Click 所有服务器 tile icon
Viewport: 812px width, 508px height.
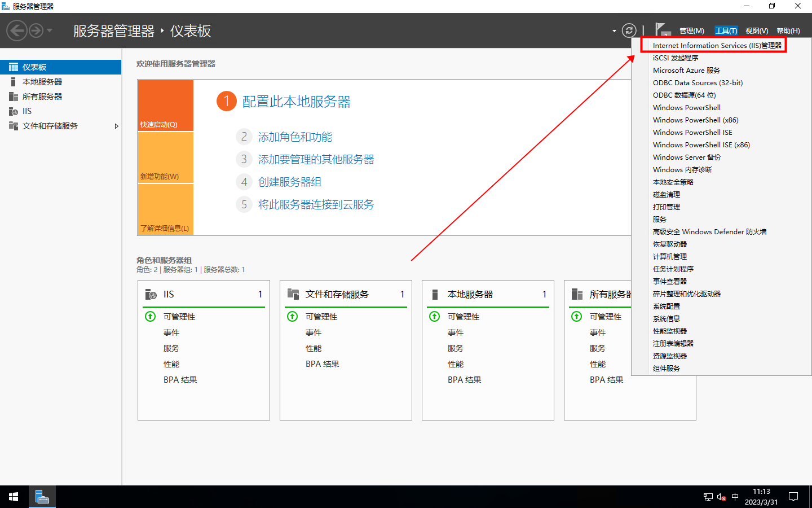click(577, 294)
